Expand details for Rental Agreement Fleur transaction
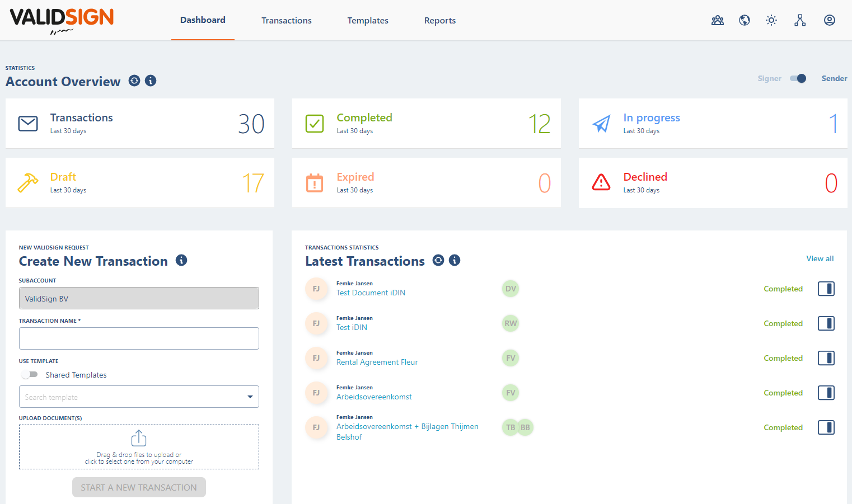The width and height of the screenshot is (852, 504). tap(826, 358)
